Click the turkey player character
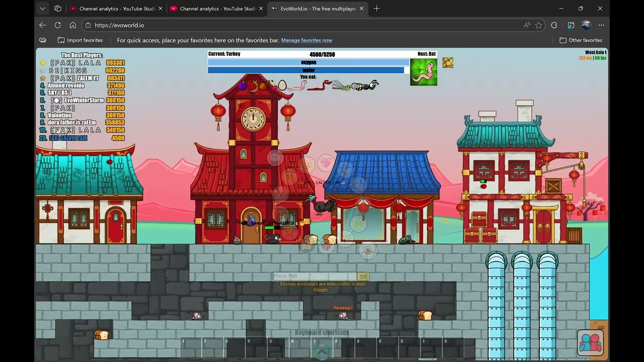The height and width of the screenshot is (362, 644). coord(320,205)
